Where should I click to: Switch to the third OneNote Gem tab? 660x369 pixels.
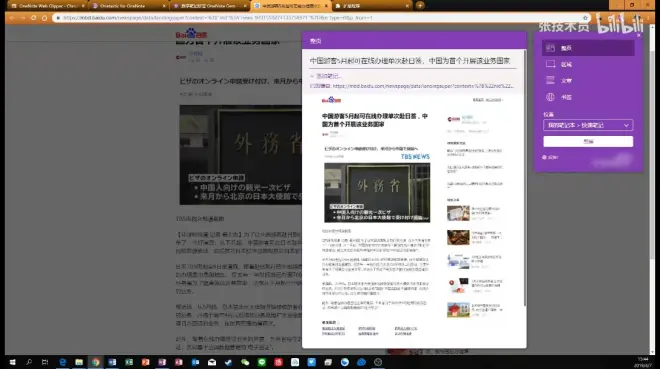coord(209,6)
